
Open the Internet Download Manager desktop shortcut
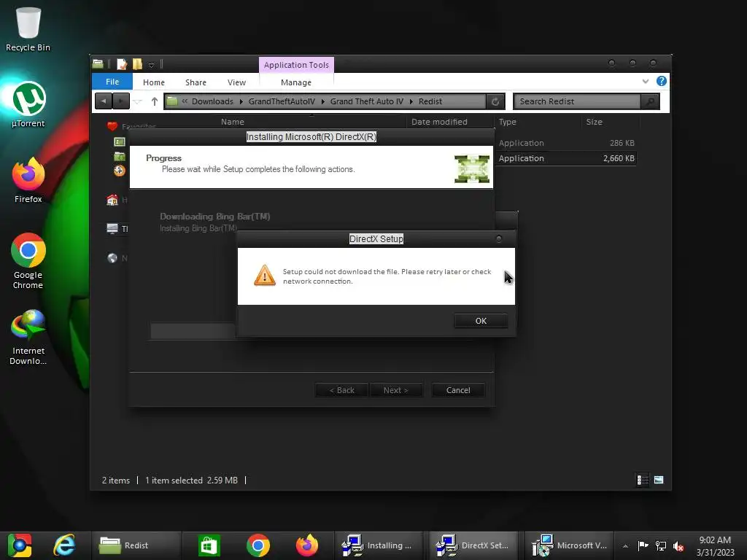point(28,337)
